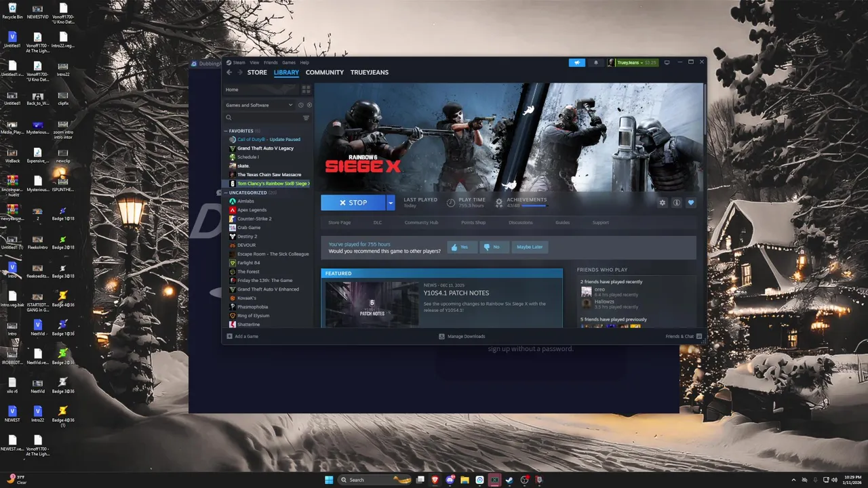The height and width of the screenshot is (488, 868).
Task: Open the Friends menu
Action: click(x=271, y=62)
